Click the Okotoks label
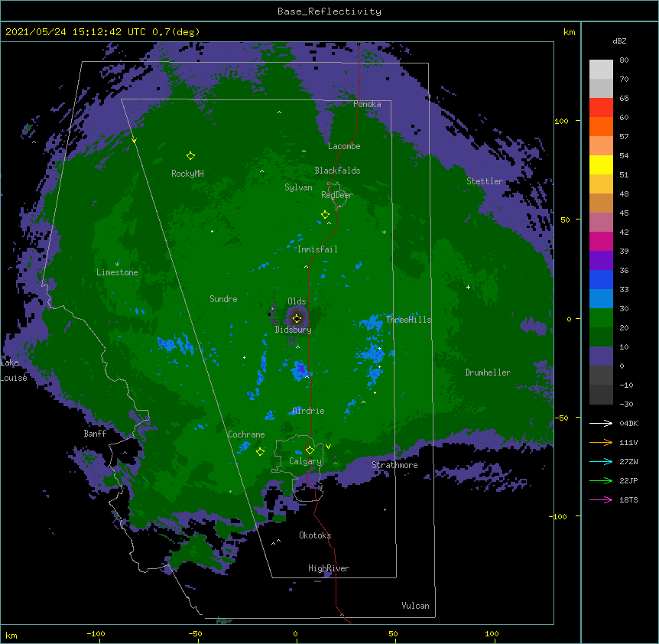This screenshot has width=659, height=644. (x=315, y=535)
